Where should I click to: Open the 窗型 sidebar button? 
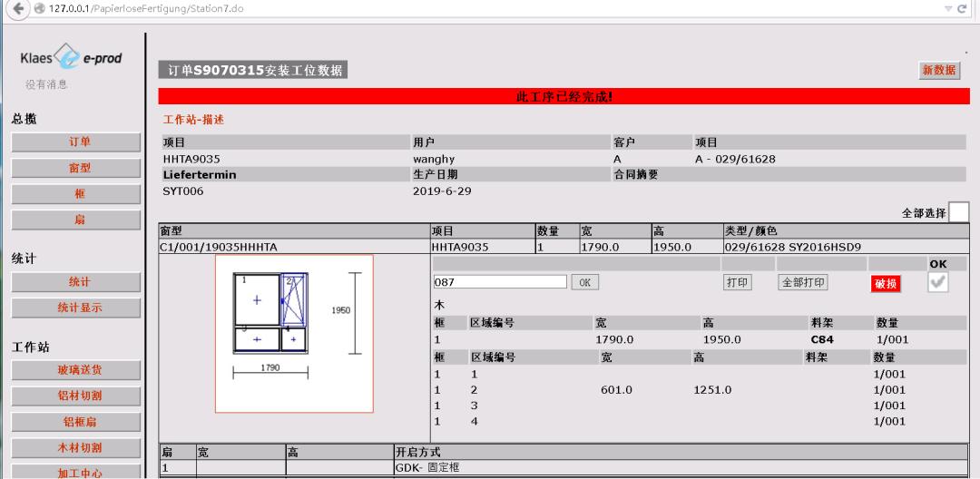pos(76,168)
